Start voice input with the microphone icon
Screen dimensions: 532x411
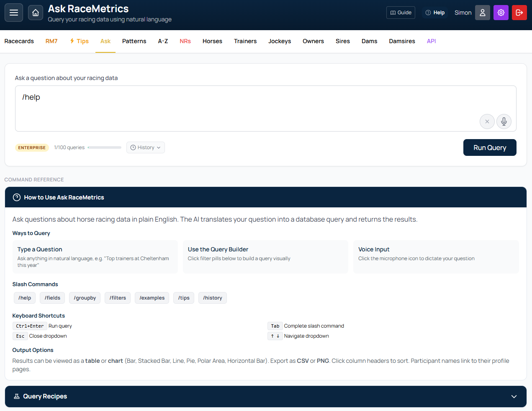(504, 121)
